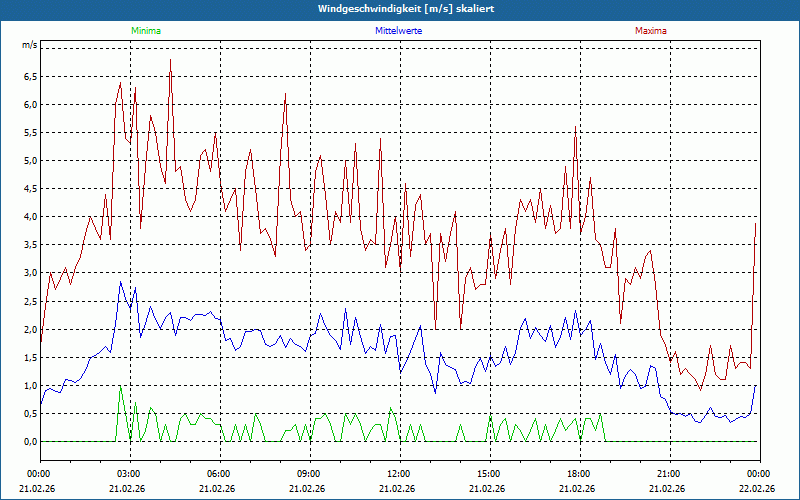Click the 6,0 y-axis value
The width and height of the screenshot is (800, 500).
31,105
